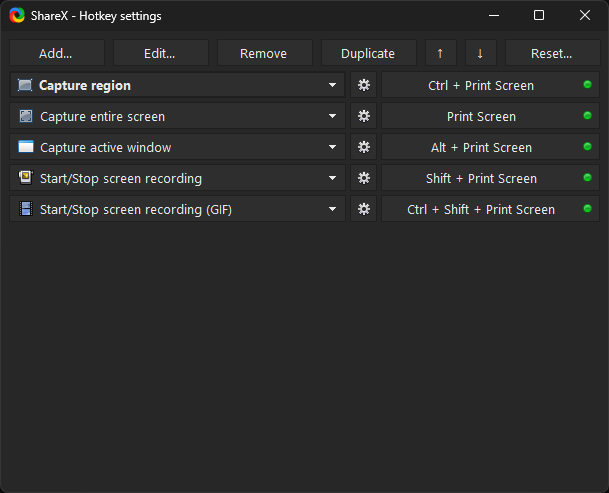Click the Ctrl + Shift + Print Screen hotkey field

(x=490, y=209)
